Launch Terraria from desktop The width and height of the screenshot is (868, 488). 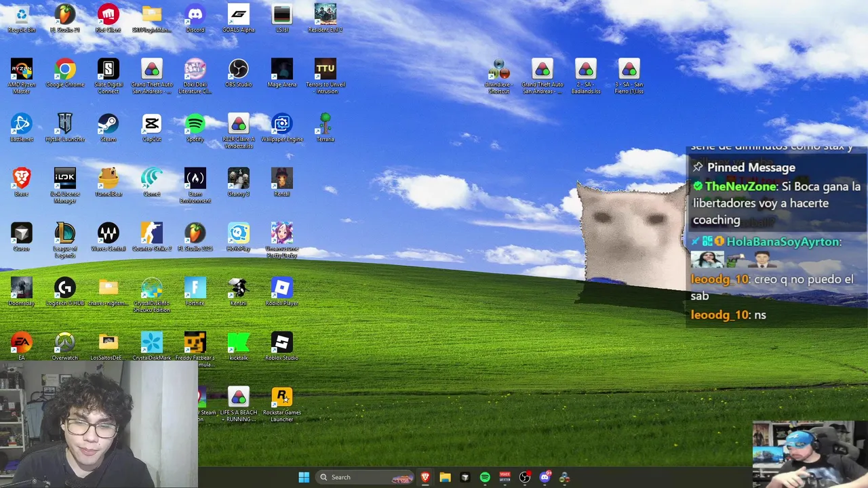tap(325, 127)
